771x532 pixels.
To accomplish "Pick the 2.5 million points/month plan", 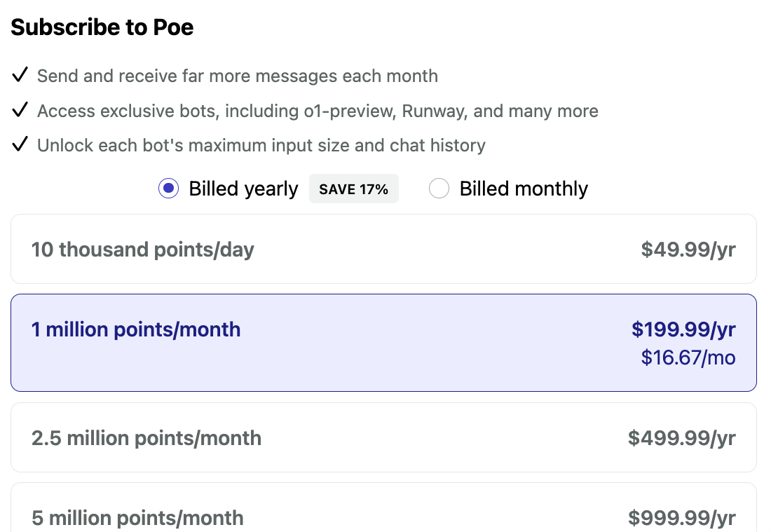I will [x=146, y=438].
